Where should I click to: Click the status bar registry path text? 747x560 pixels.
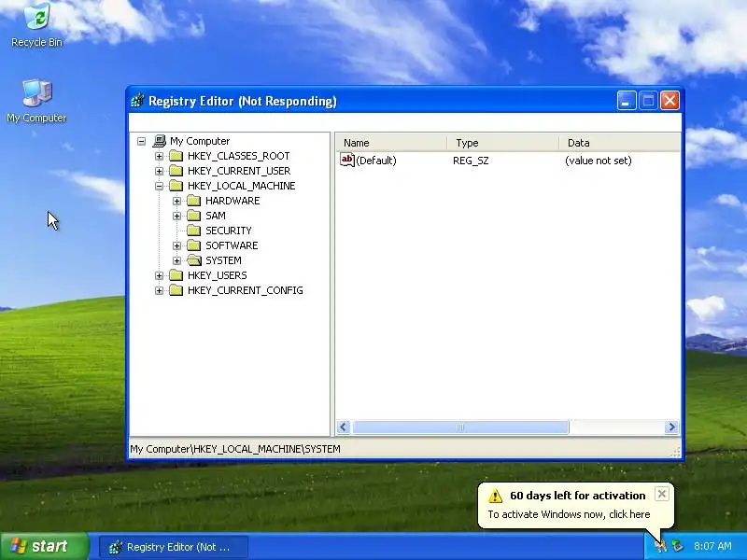[x=235, y=449]
